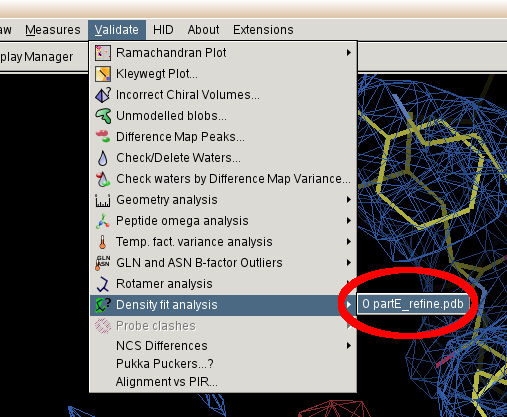Screen dimensions: 507x417
Task: Click the green Unmodelled blobs icon
Action: [x=103, y=116]
